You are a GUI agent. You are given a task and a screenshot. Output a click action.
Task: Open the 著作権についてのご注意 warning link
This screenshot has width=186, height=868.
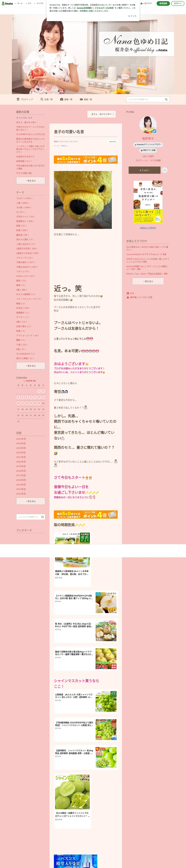(139, 297)
